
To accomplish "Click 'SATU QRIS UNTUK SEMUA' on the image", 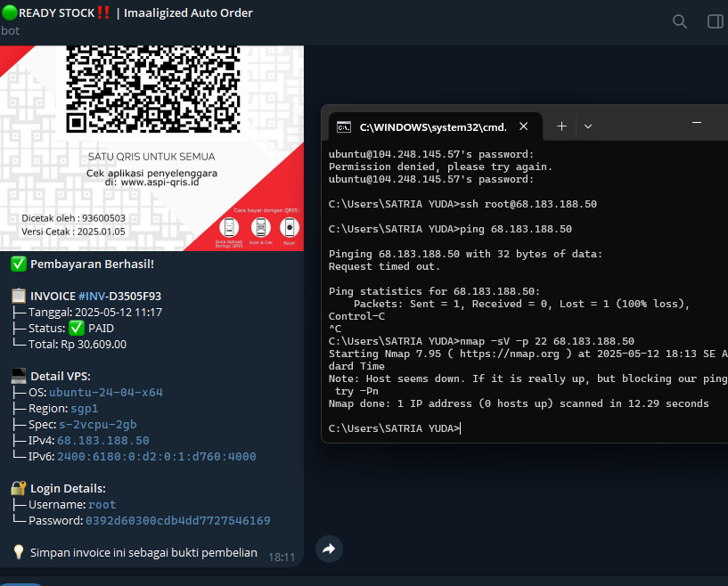I will [x=151, y=157].
